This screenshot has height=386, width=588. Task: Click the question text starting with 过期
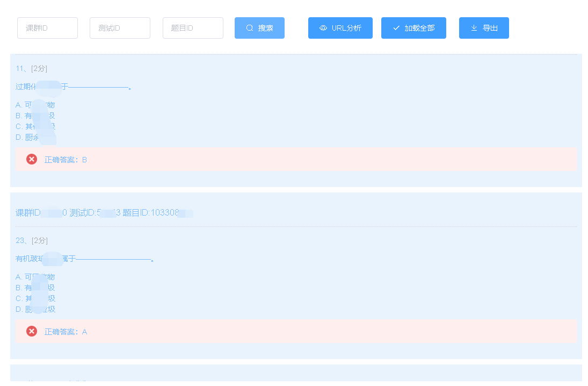73,87
